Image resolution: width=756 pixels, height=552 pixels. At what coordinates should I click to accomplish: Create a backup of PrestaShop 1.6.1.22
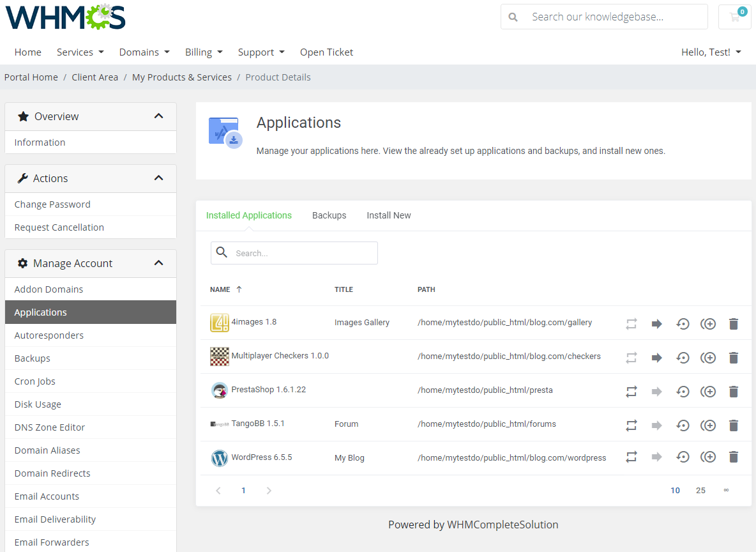coord(708,391)
